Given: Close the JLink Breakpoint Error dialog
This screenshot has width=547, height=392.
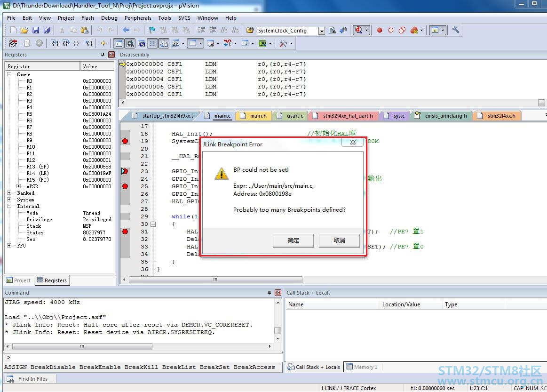Looking at the screenshot, I should pos(353,142).
